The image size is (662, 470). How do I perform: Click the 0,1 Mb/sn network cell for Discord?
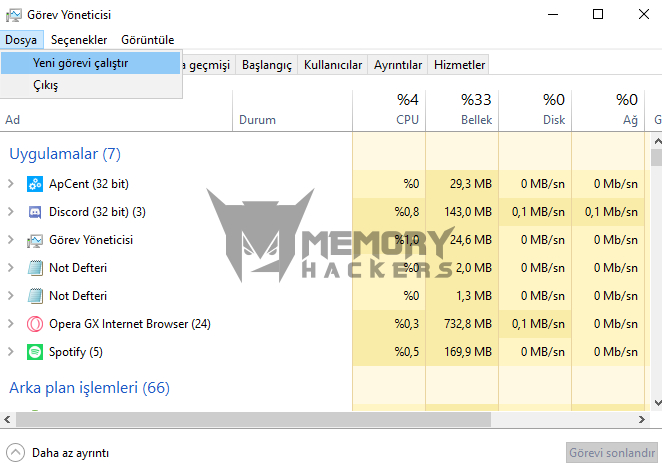pos(608,212)
